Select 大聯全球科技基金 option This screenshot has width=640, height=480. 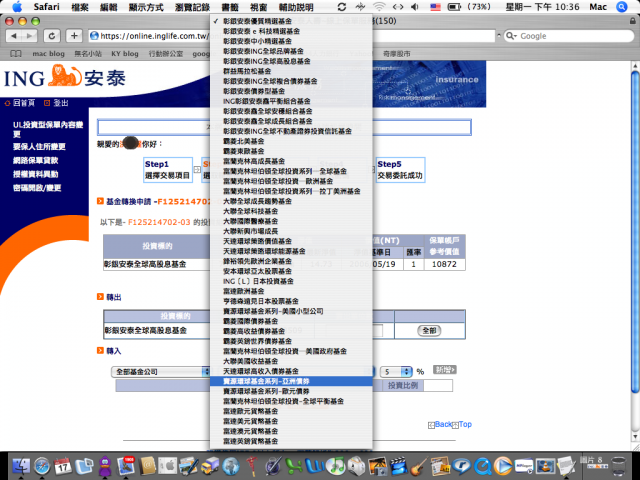tap(291, 211)
